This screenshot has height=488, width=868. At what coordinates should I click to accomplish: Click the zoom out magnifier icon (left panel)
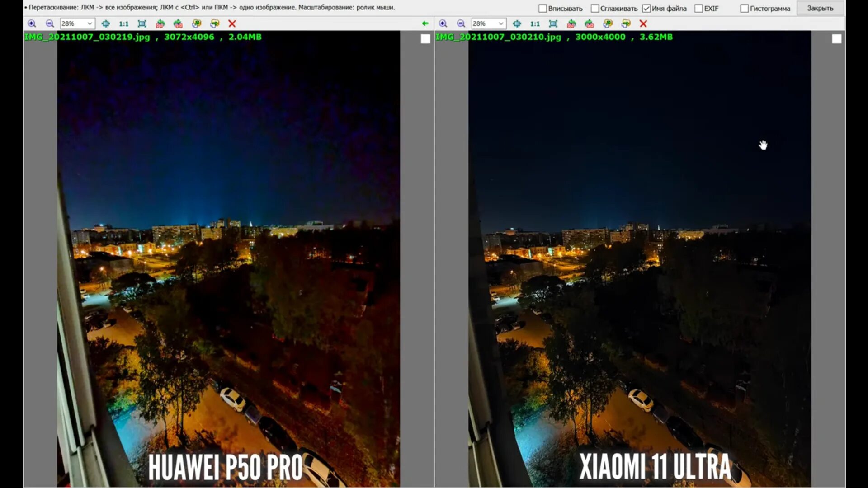[x=49, y=23]
